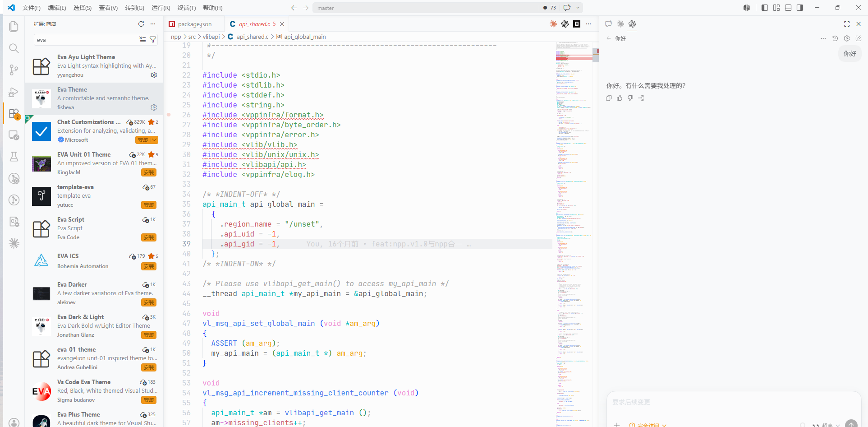Copy the assistant reply

pos(609,98)
